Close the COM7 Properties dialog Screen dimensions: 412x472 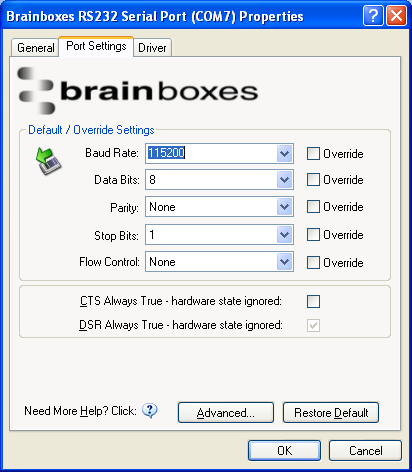coord(396,16)
